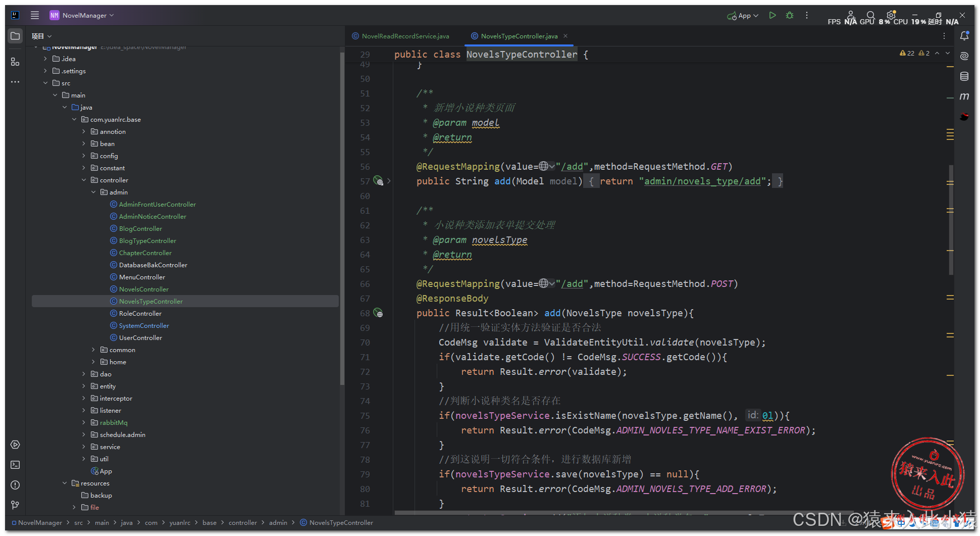980x536 pixels.
Task: Expand the common package
Action: (x=93, y=350)
